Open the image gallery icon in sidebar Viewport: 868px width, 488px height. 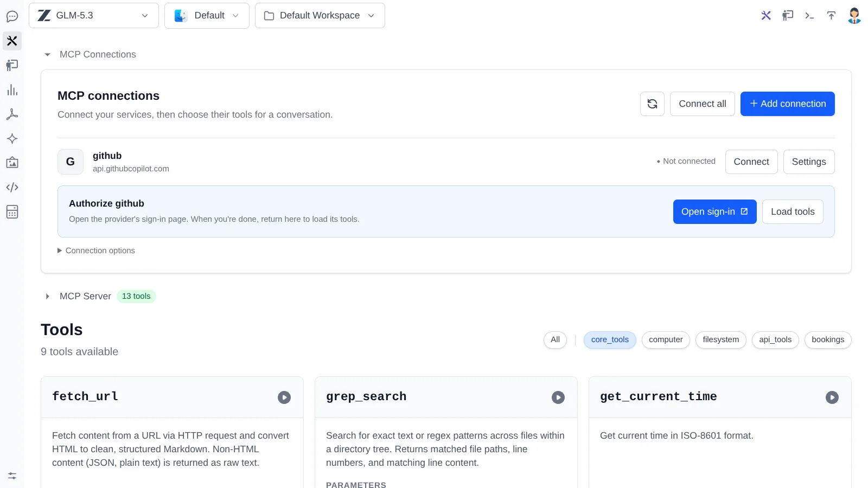pyautogui.click(x=12, y=163)
